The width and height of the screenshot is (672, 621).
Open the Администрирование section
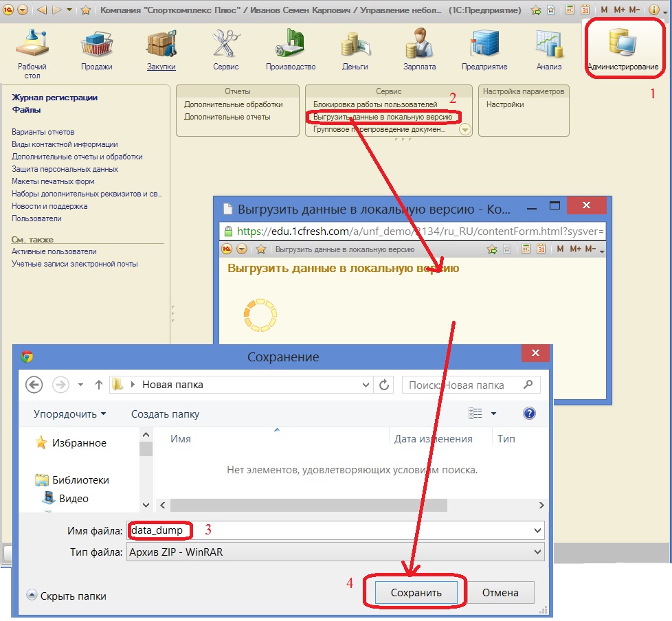[623, 50]
